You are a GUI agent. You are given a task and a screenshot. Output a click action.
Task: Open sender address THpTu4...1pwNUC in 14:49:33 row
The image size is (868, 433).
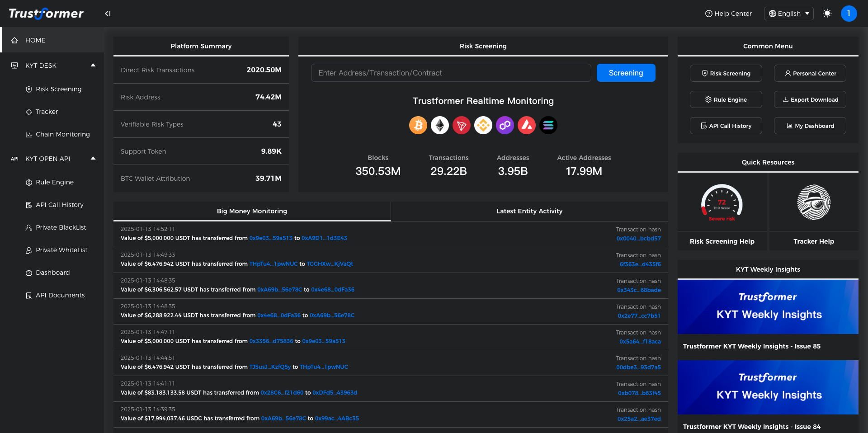point(274,264)
